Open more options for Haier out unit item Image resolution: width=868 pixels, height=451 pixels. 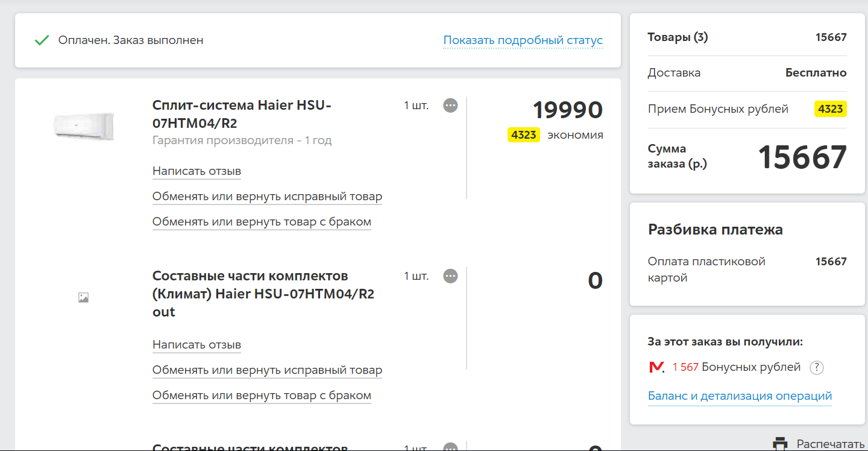[x=450, y=276]
